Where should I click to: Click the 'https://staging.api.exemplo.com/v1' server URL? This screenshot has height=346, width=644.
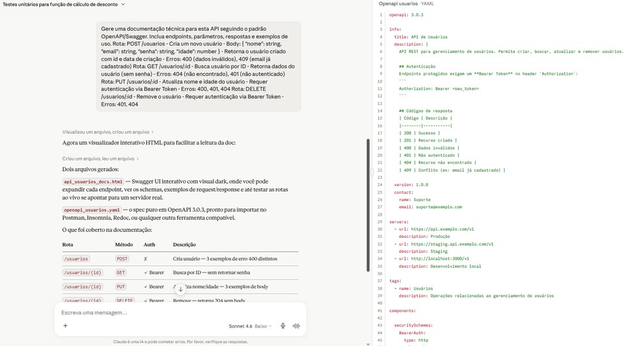[452, 244]
